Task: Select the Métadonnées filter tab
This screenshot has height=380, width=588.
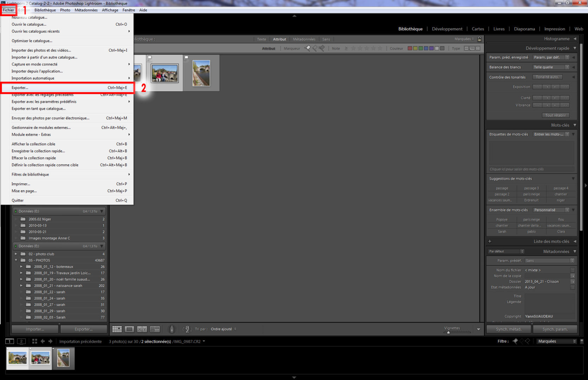Action: tap(304, 39)
